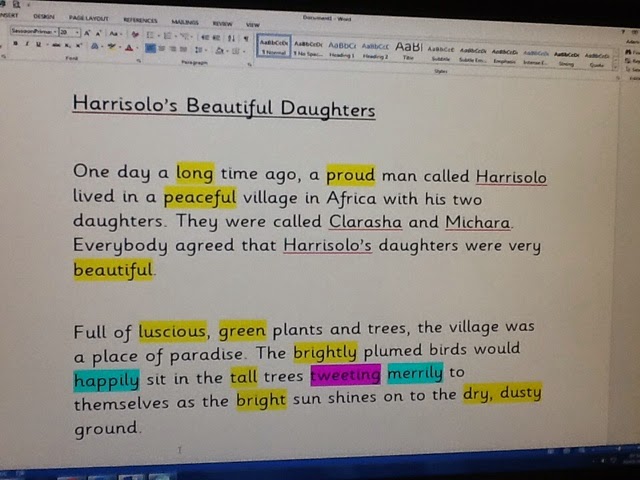Expand the font color dropdown arrow
The image size is (640, 480).
click(138, 48)
